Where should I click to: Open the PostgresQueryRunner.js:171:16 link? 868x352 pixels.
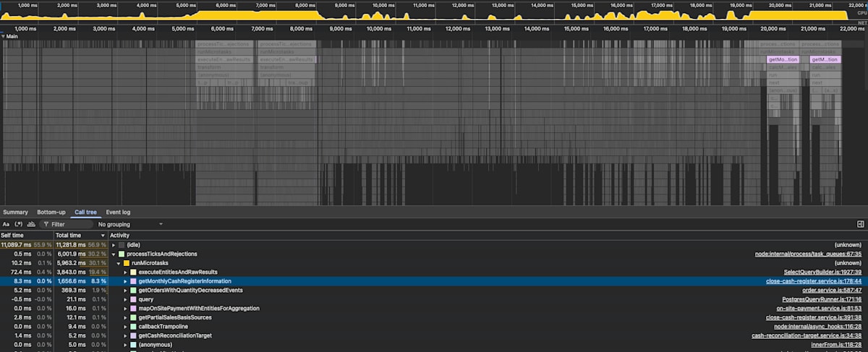(822, 299)
